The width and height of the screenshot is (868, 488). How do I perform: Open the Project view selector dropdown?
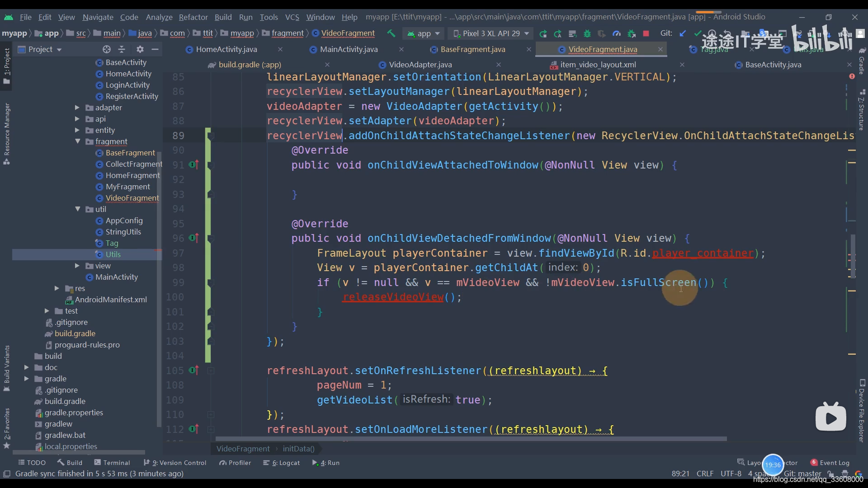coord(40,49)
